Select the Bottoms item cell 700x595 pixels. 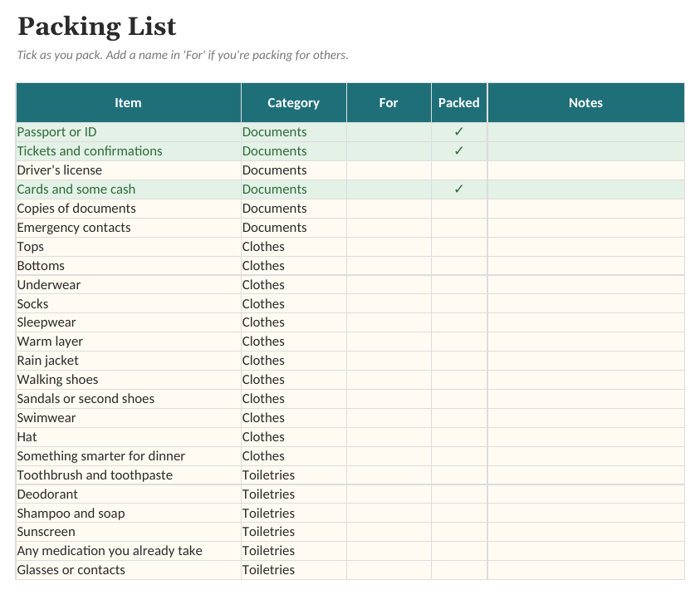pos(129,266)
